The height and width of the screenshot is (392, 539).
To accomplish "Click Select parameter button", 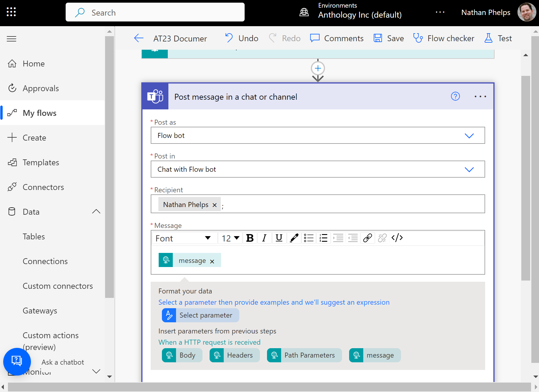I will (200, 315).
